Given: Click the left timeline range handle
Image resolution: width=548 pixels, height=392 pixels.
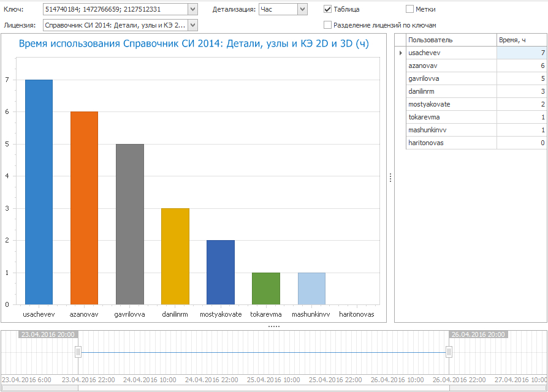Looking at the screenshot, I should pos(78,352).
